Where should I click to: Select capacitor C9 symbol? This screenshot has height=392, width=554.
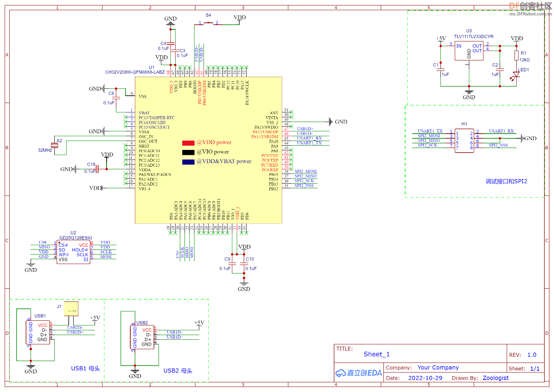[x=232, y=264]
